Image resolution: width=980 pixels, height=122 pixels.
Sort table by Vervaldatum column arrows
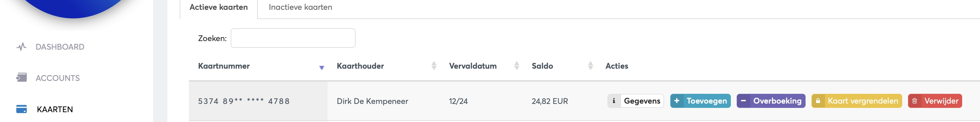tap(517, 66)
